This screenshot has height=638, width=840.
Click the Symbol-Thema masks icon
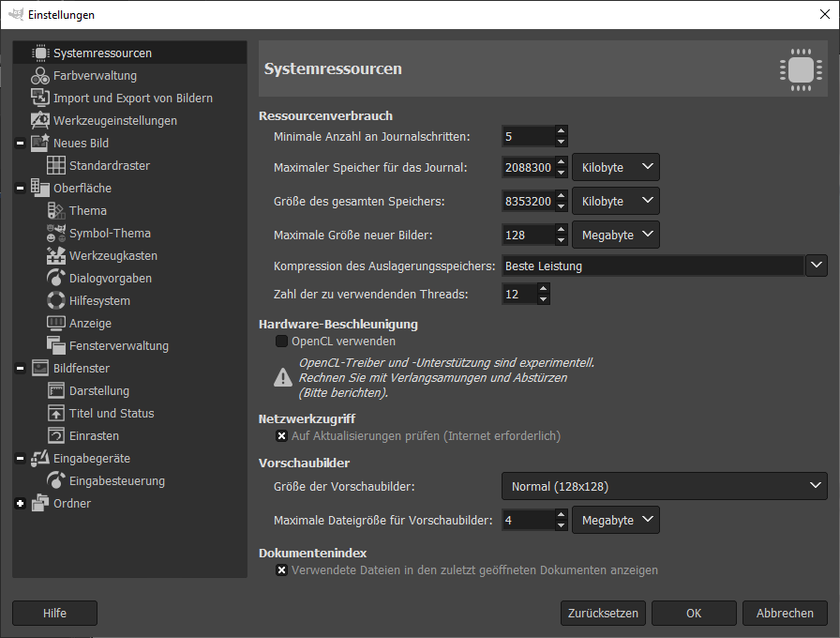[56, 234]
